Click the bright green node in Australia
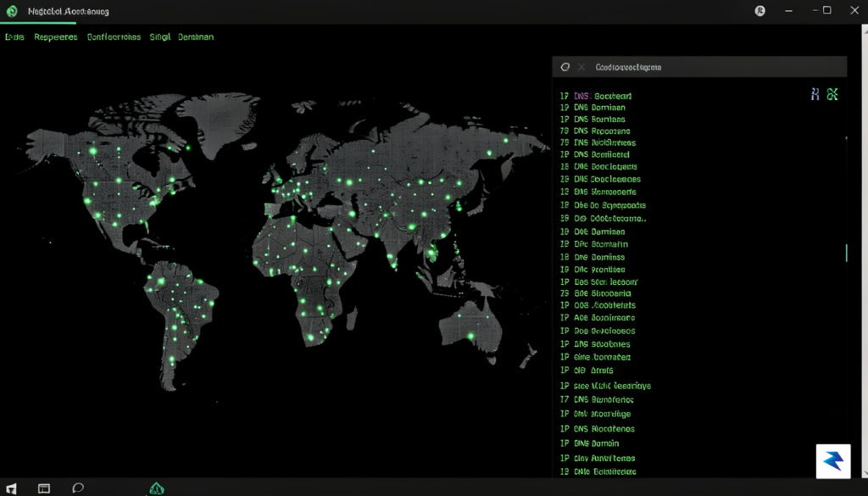 pos(470,336)
